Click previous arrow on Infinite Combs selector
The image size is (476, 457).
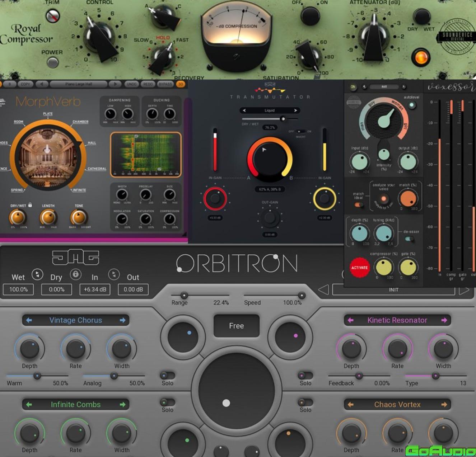(29, 404)
